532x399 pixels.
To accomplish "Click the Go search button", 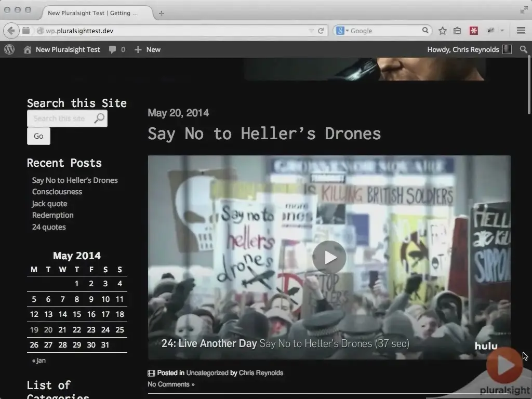I will pyautogui.click(x=38, y=136).
